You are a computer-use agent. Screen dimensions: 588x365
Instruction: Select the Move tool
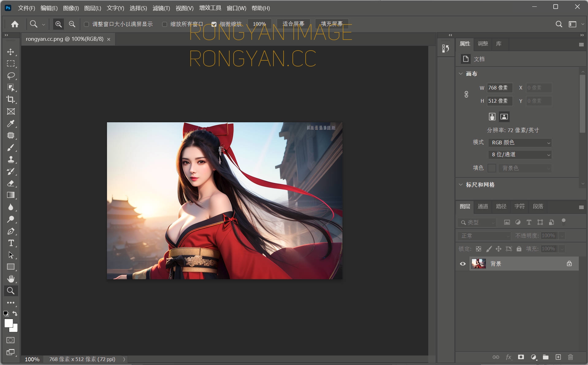[11, 52]
